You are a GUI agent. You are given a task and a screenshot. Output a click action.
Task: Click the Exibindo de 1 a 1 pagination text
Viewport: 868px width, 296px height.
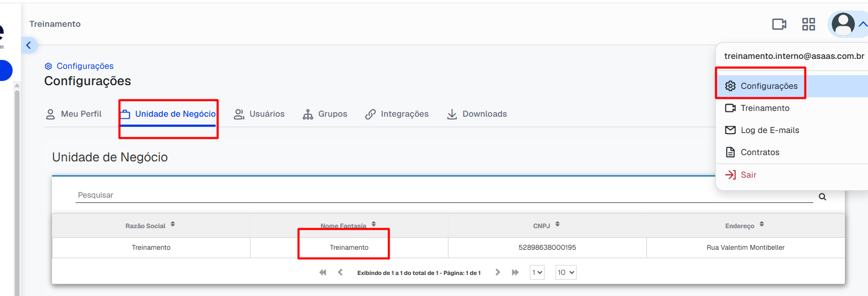click(x=419, y=273)
